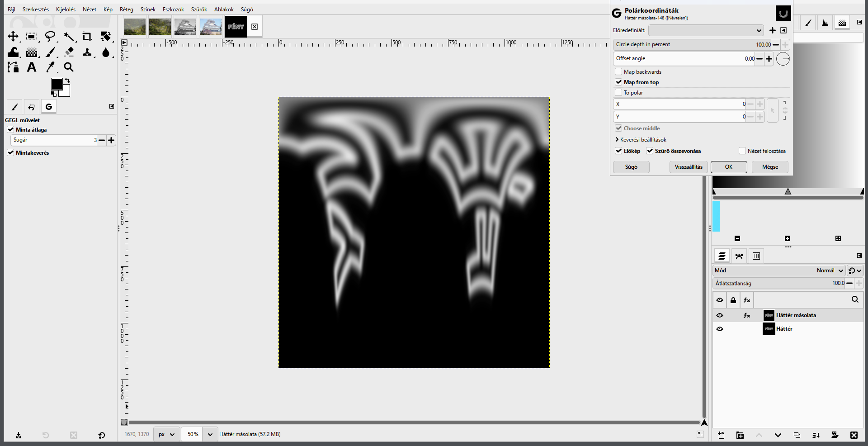The width and height of the screenshot is (868, 446).
Task: Click the Mégse cancel button
Action: coord(770,167)
